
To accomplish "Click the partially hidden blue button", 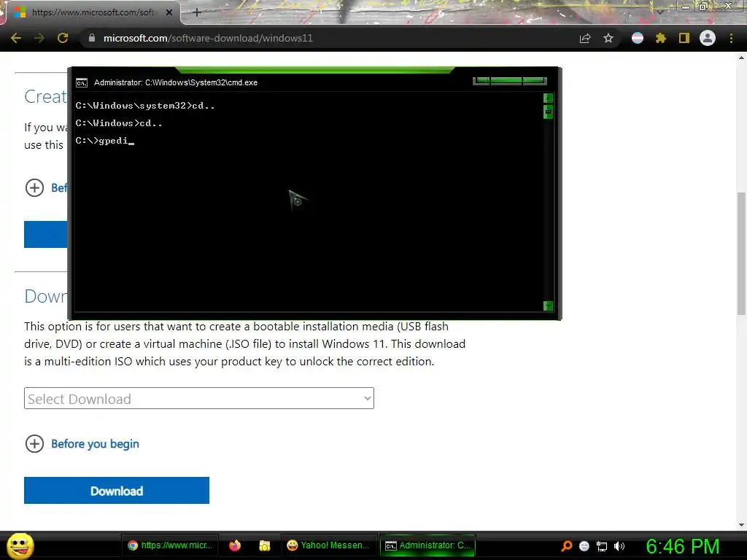I will click(46, 234).
